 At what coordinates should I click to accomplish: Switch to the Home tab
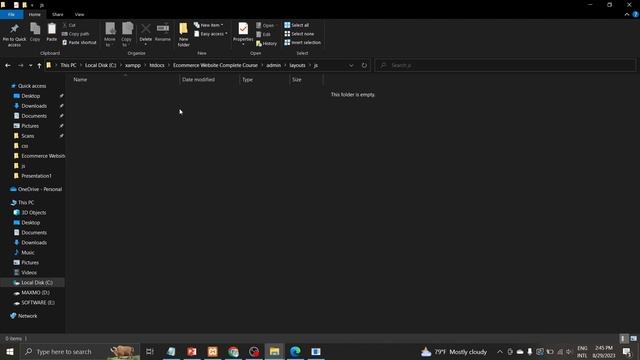coord(35,14)
